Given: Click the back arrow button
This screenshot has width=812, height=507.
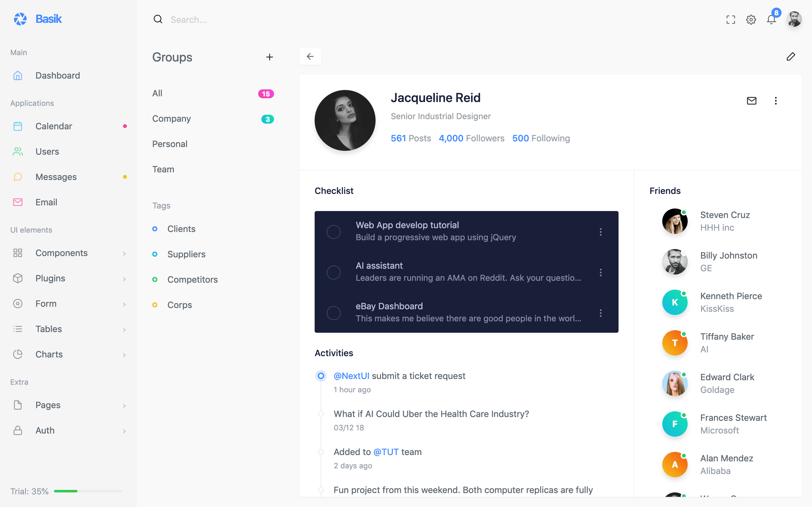Looking at the screenshot, I should pos(310,56).
